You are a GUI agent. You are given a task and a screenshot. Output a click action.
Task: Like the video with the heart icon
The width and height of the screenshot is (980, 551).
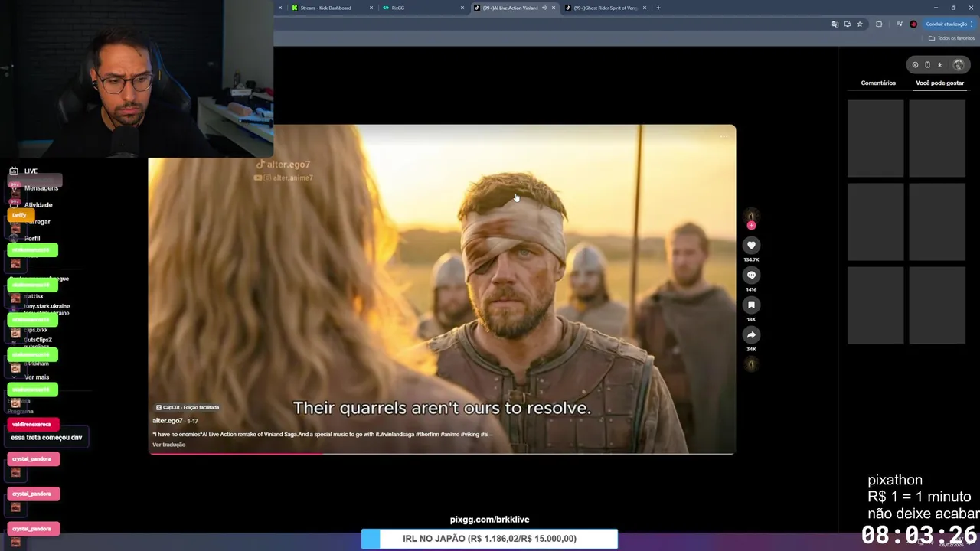click(x=751, y=245)
